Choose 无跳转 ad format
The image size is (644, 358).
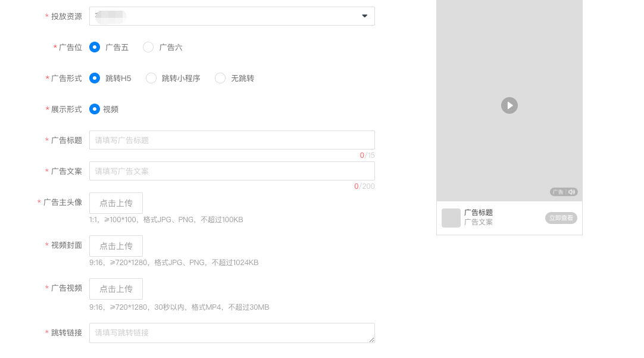tap(220, 78)
